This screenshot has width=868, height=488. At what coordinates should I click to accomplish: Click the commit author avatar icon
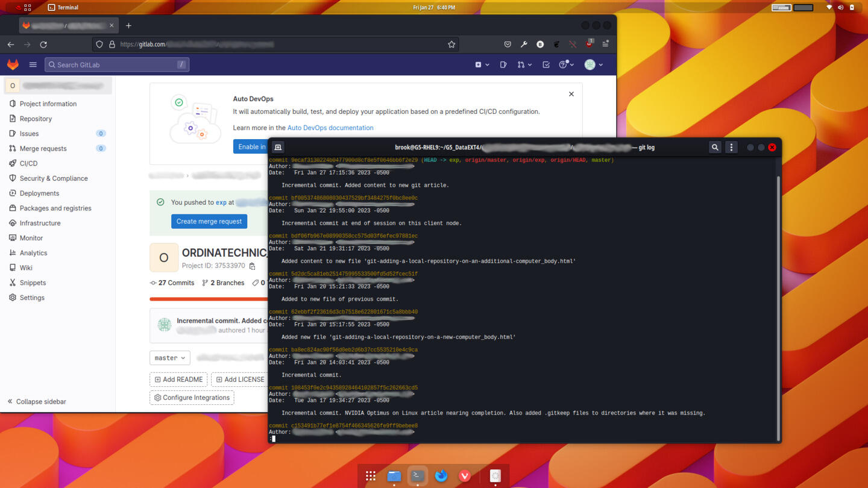tap(165, 325)
